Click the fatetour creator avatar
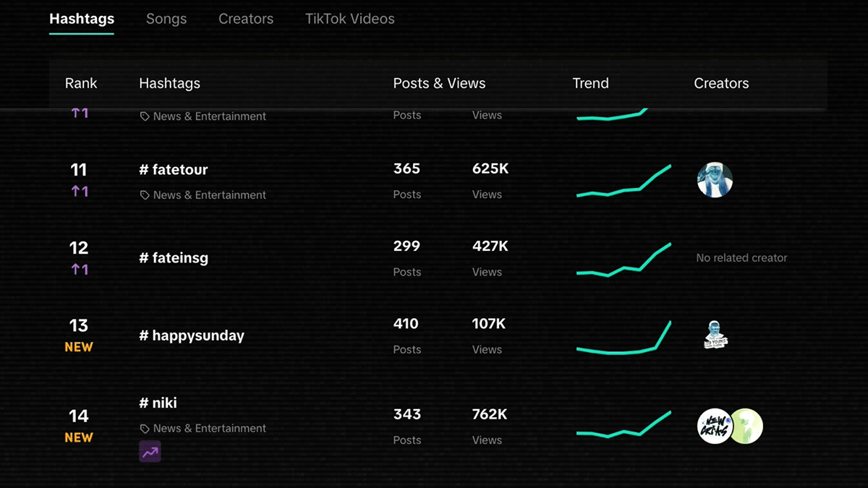868x488 pixels. tap(715, 179)
